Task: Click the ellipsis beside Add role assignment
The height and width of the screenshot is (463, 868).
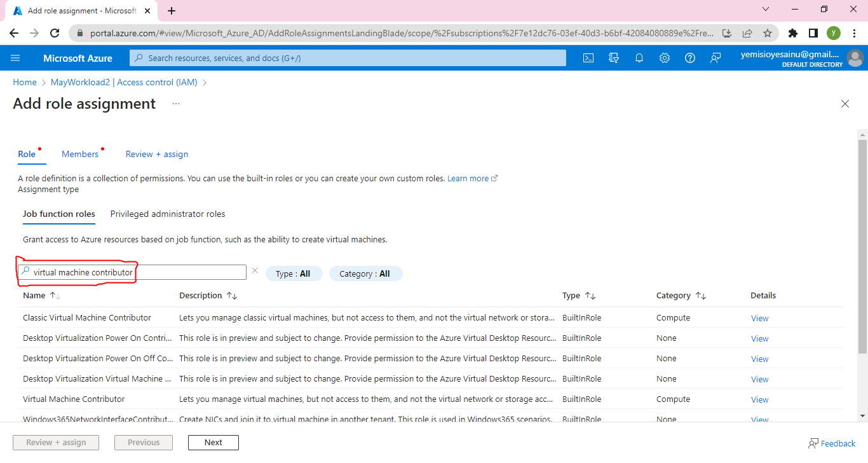Action: coord(176,104)
